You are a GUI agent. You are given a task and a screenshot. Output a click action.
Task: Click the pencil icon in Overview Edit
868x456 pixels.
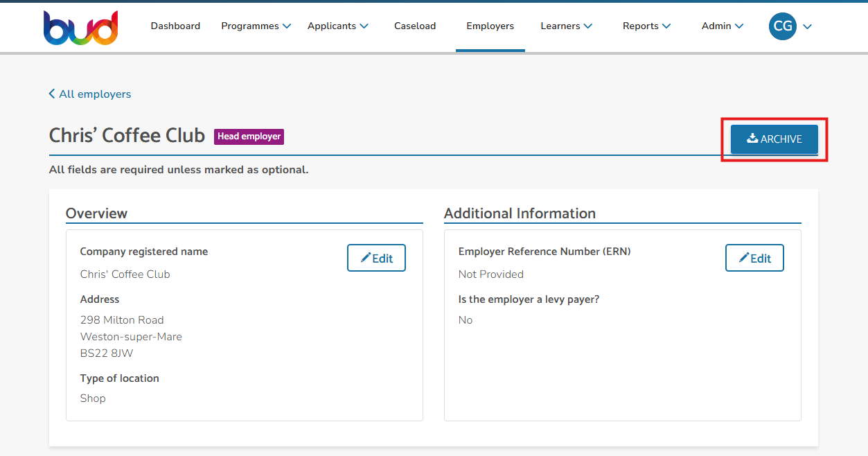(x=366, y=258)
